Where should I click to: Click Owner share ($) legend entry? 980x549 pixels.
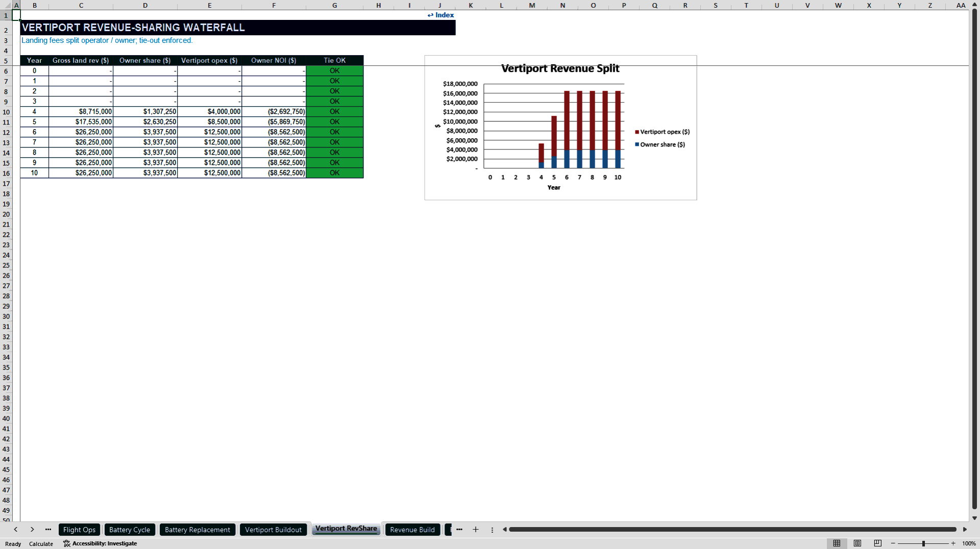point(660,144)
